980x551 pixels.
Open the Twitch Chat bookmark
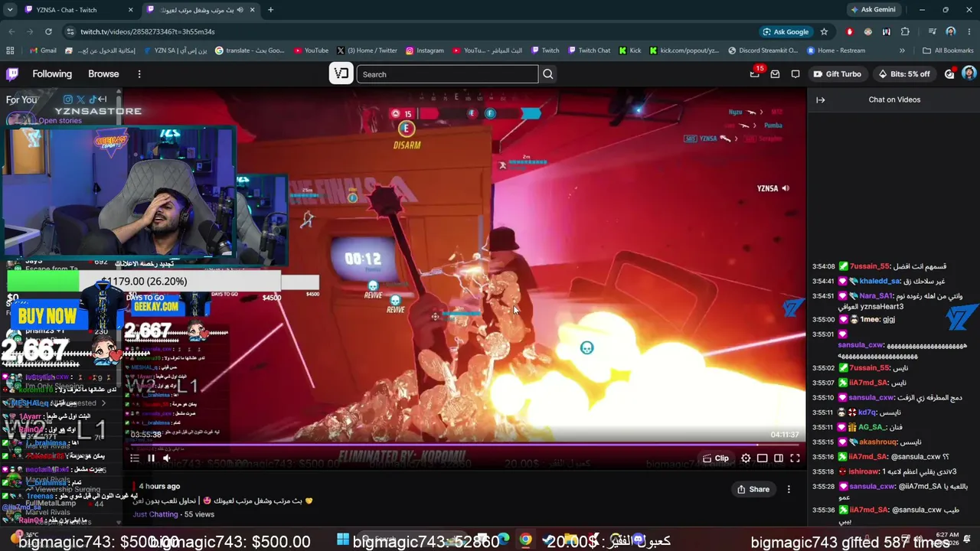pos(589,51)
